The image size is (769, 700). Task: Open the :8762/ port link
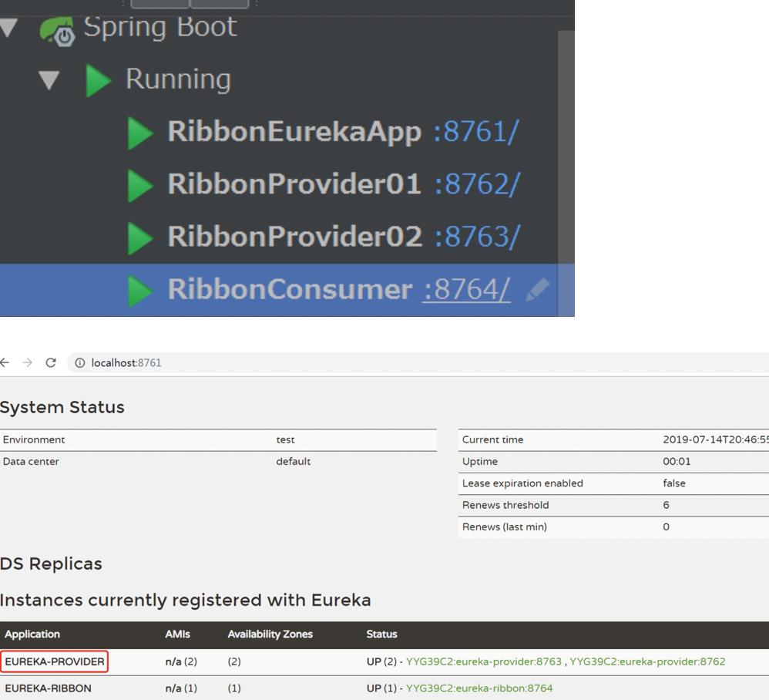tap(477, 184)
